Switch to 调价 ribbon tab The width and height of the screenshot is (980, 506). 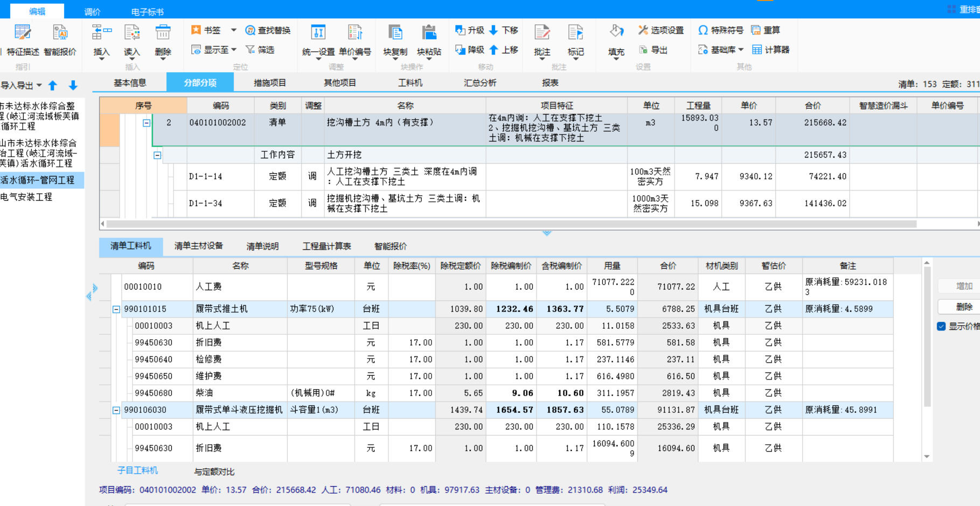click(x=92, y=11)
